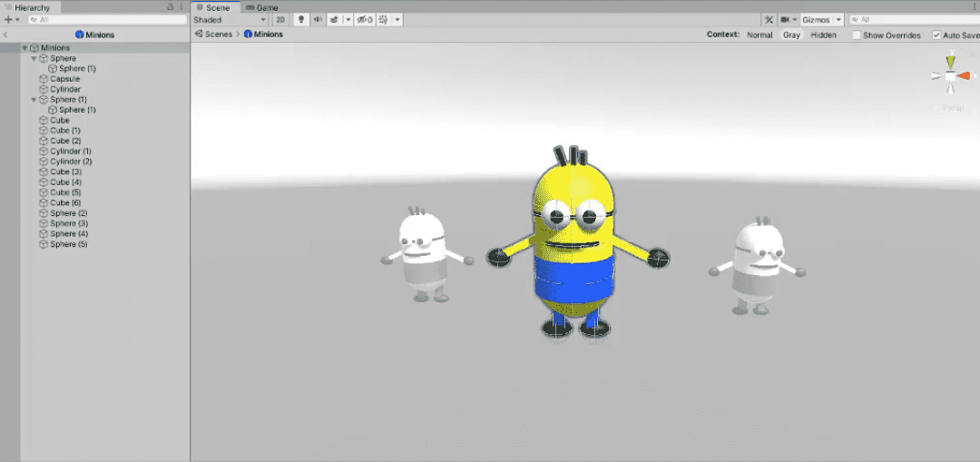Collapse the root Minions tree arrow

click(25, 48)
